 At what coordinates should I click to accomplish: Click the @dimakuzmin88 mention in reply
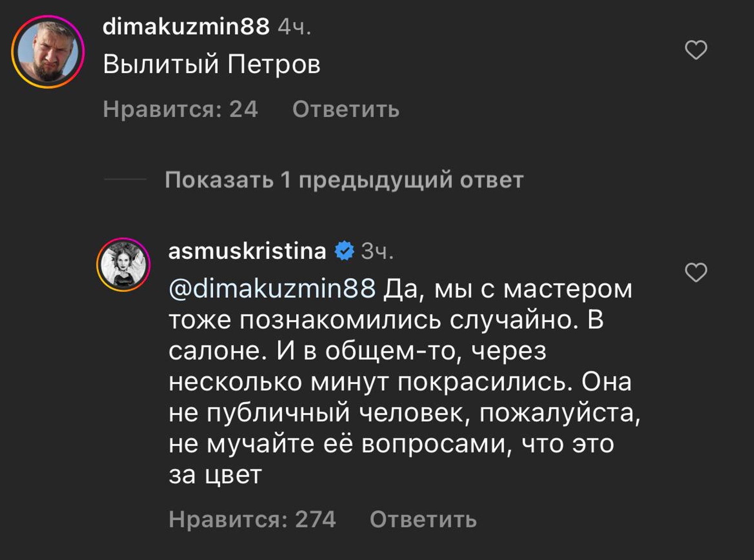[272, 288]
